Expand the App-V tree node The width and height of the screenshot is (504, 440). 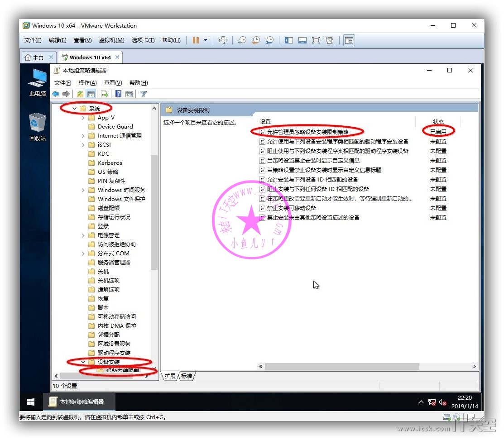[83, 118]
